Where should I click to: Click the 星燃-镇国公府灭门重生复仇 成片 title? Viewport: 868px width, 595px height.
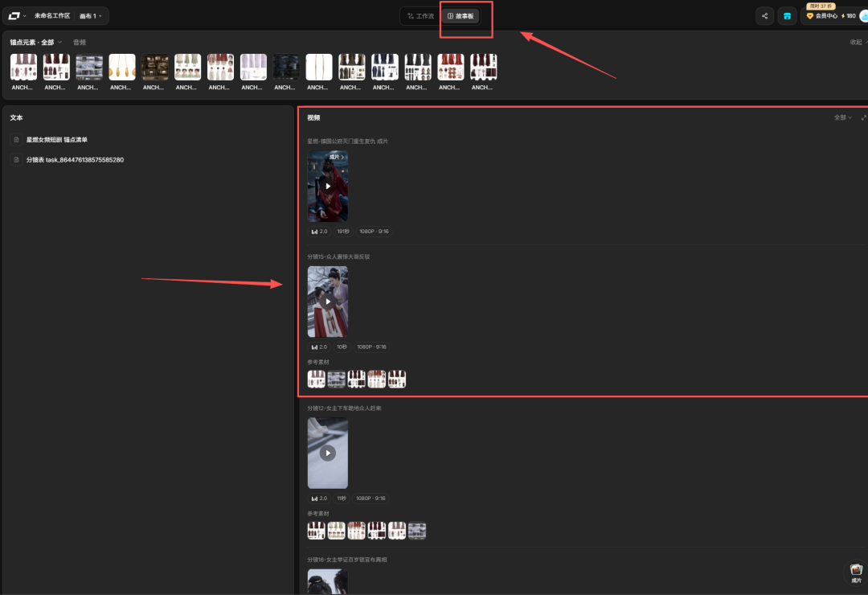(x=348, y=142)
